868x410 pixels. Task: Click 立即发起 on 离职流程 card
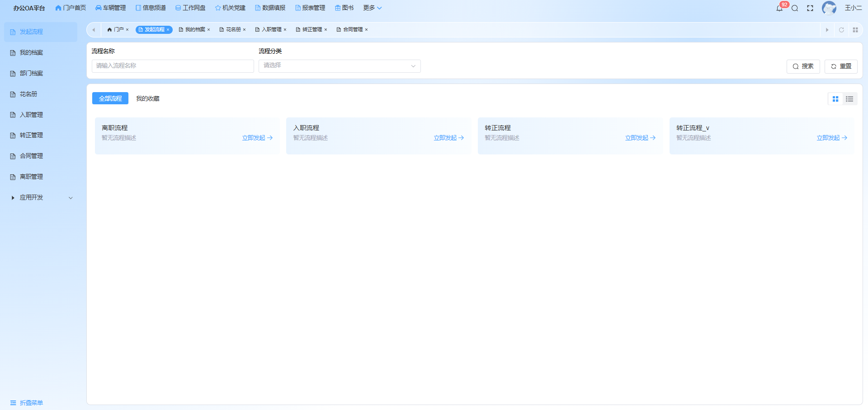(x=257, y=138)
